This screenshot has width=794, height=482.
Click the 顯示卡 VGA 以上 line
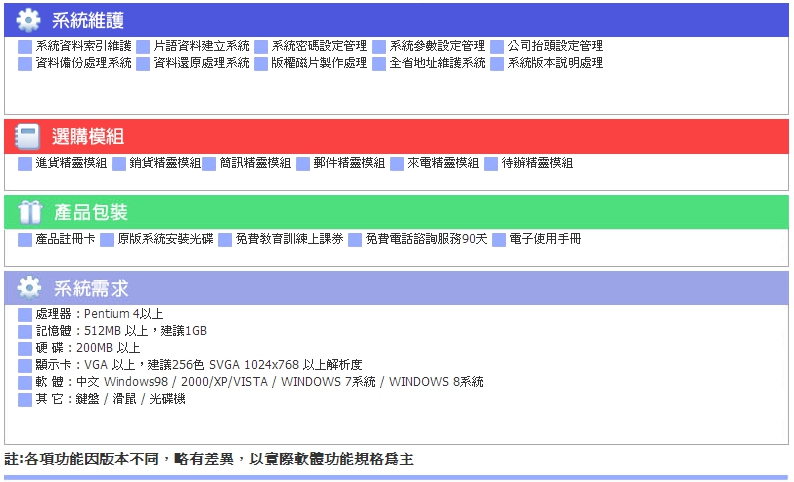[199, 365]
